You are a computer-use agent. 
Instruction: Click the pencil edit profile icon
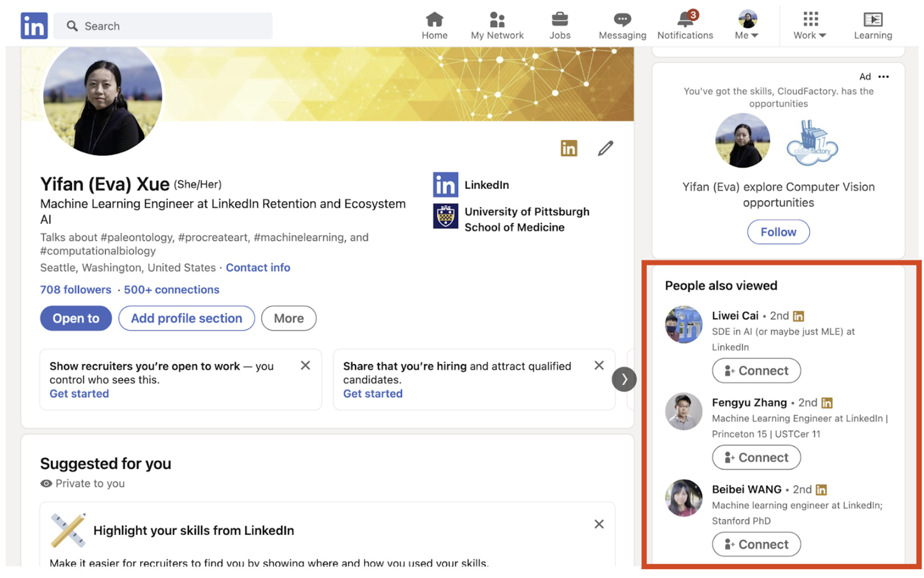[x=605, y=148]
